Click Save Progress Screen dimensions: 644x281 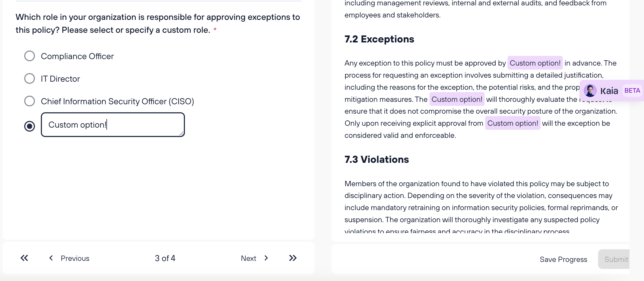[x=563, y=259]
